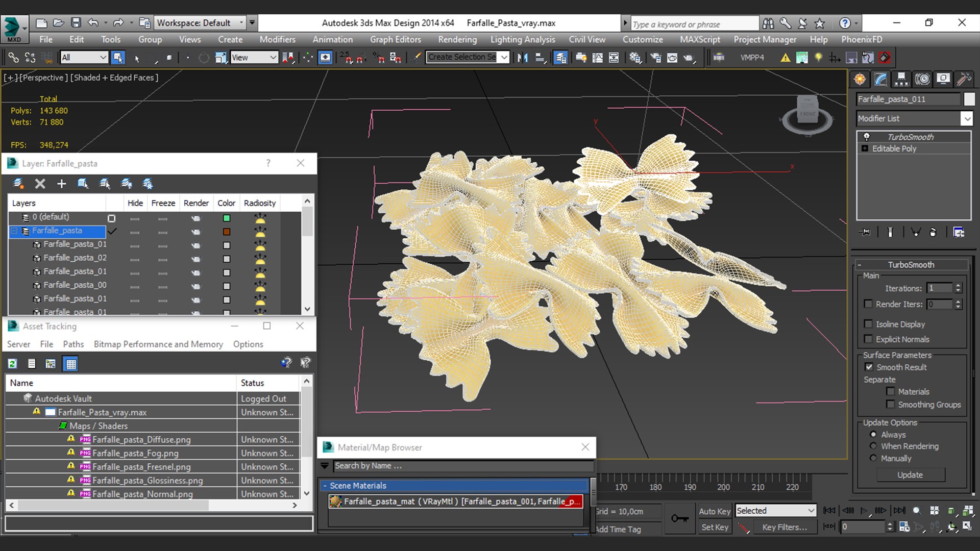Click the Save File icon in title bar
The width and height of the screenshot is (980, 551).
(76, 23)
